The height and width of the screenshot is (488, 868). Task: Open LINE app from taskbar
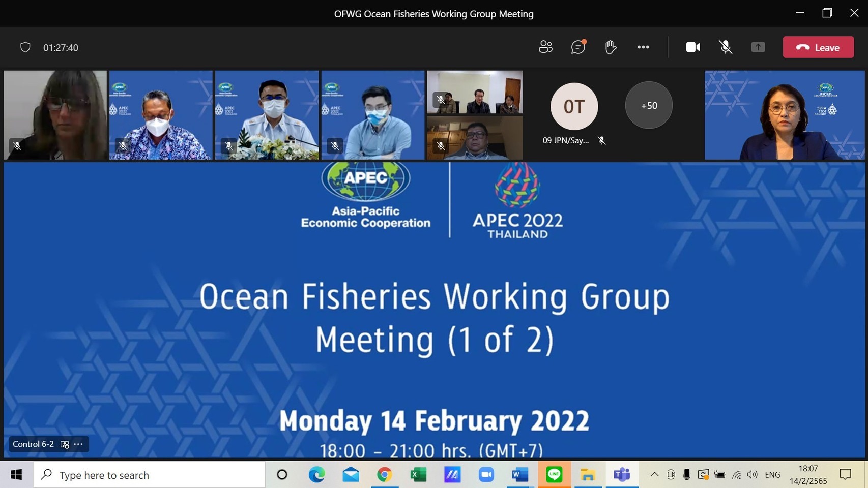[x=554, y=475]
